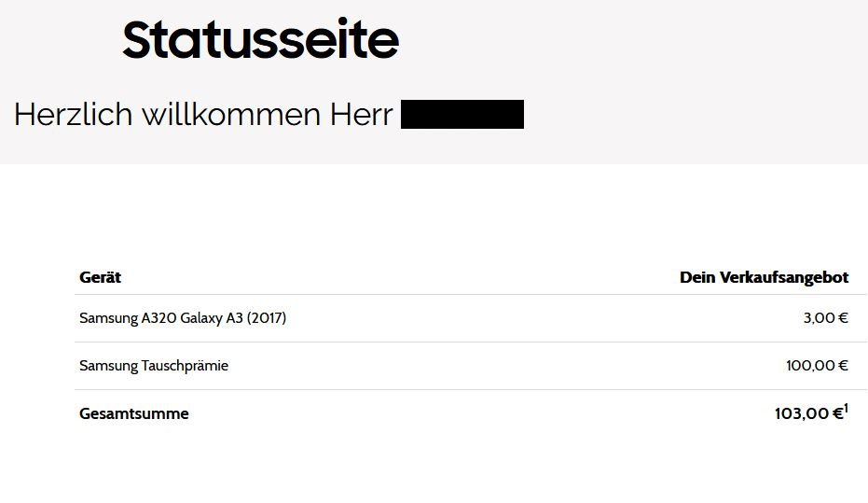Click the A320 model number text

coord(160,318)
